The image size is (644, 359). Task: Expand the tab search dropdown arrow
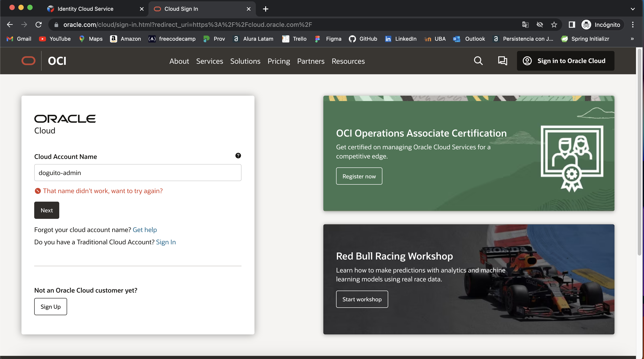[633, 9]
